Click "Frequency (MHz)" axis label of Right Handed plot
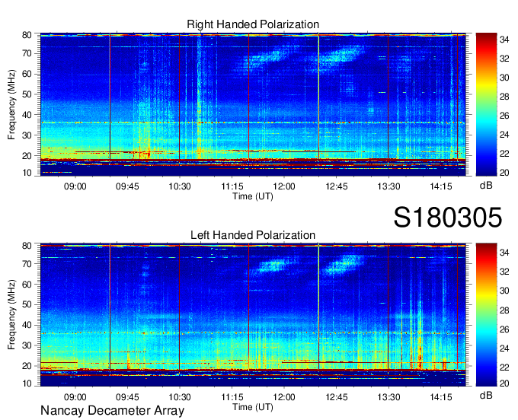518x420 pixels. pos(11,104)
